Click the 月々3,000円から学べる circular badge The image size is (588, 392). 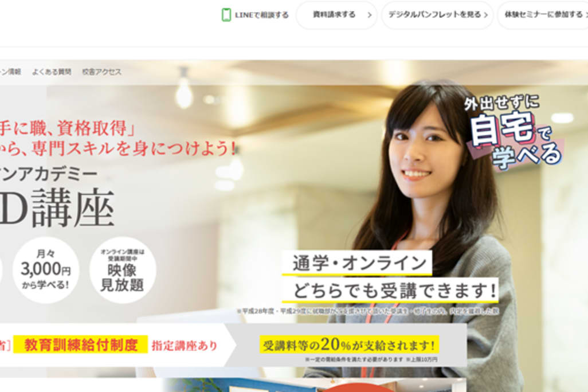(46, 270)
